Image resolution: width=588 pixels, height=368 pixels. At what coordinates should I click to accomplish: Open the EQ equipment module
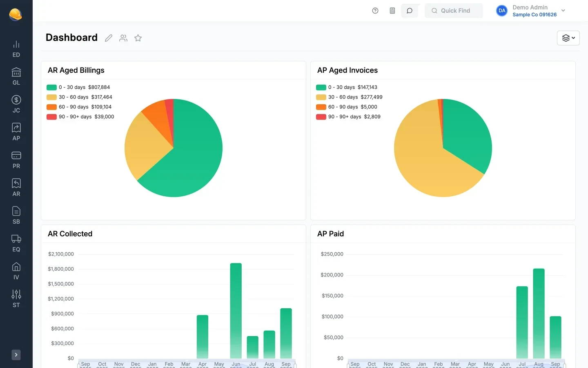coord(16,244)
